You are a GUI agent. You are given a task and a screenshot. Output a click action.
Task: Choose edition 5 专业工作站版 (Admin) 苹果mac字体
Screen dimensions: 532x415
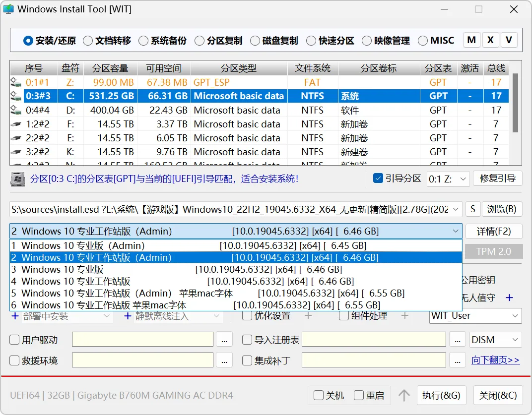point(236,294)
